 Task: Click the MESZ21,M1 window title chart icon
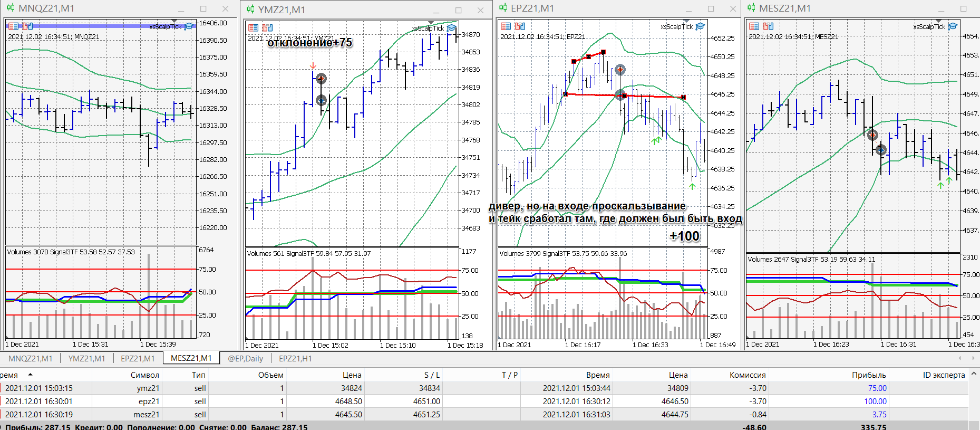tap(751, 8)
